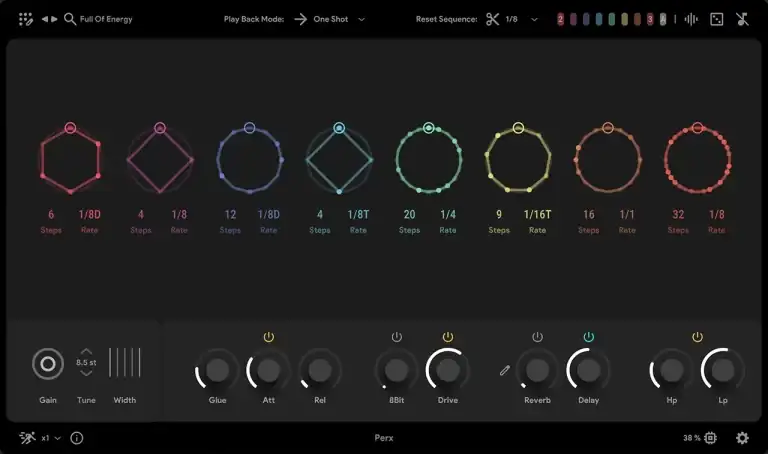Click the Att knob
Image resolution: width=768 pixels, height=454 pixels.
(x=268, y=370)
